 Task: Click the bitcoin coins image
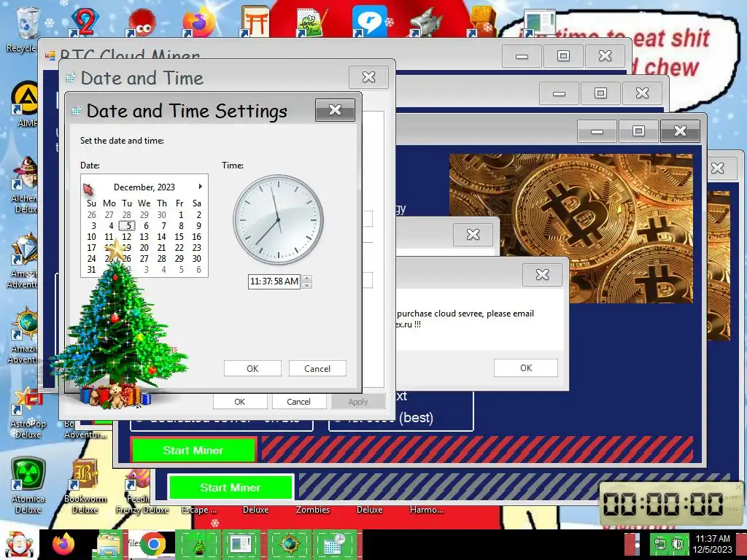coord(571,228)
